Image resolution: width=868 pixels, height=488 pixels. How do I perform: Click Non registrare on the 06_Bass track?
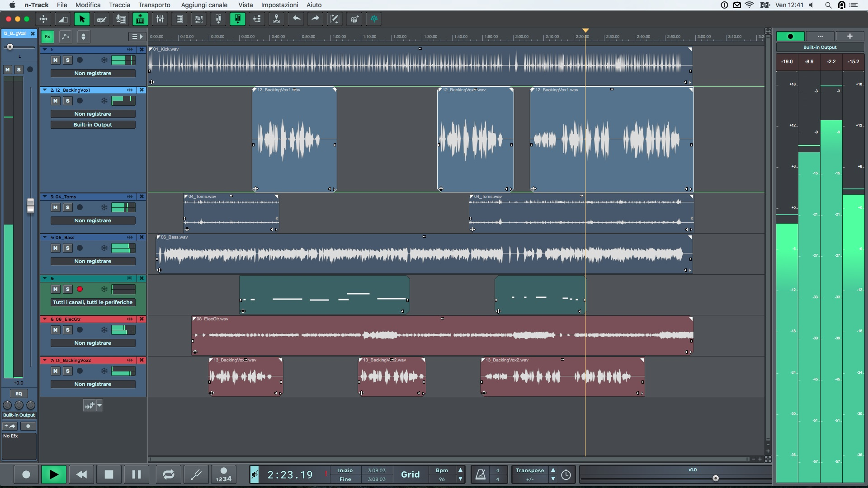click(x=93, y=261)
